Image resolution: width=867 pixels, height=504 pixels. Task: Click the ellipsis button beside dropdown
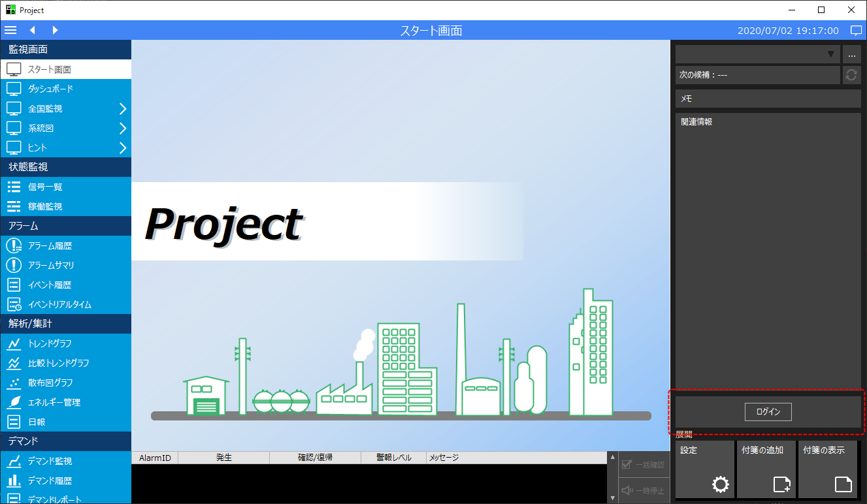coord(851,54)
